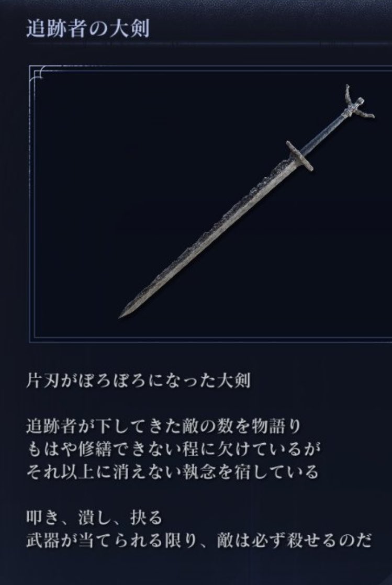Screen dimensions: 392x585
Task: Click the pointed tip of the blade
Action: coord(125,313)
